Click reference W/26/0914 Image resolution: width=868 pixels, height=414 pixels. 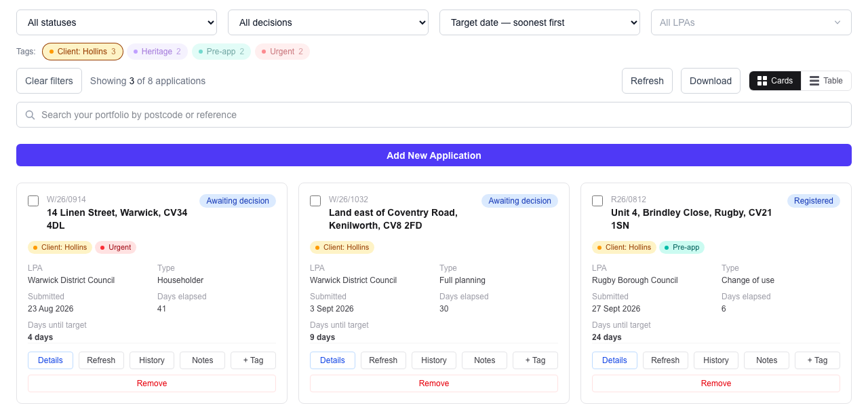click(66, 200)
